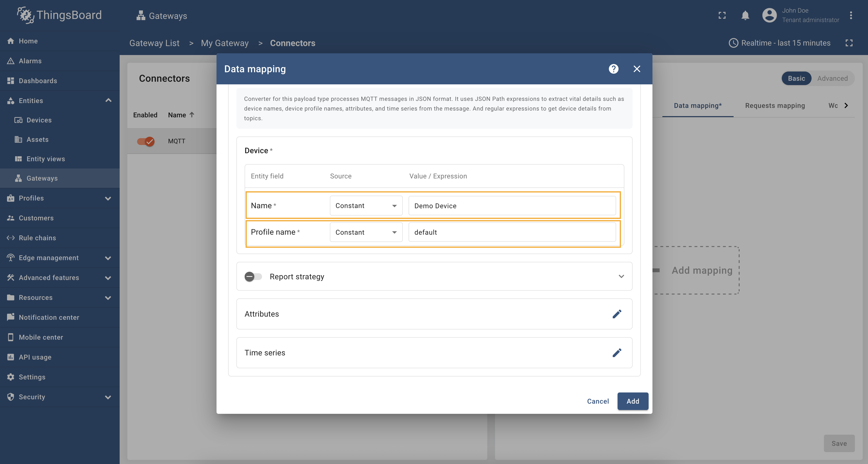The height and width of the screenshot is (464, 868).
Task: Edit Attributes with pencil icon
Action: tap(617, 314)
